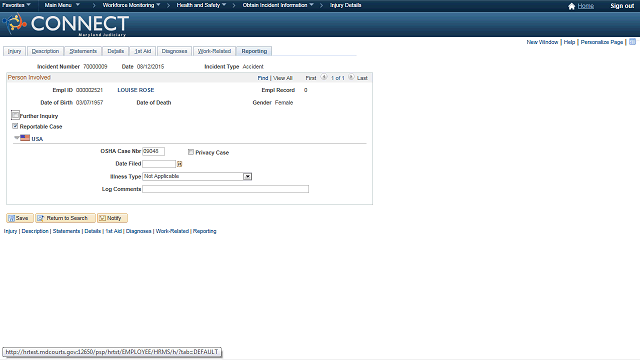Switch to the Work-Related tab

214,51
